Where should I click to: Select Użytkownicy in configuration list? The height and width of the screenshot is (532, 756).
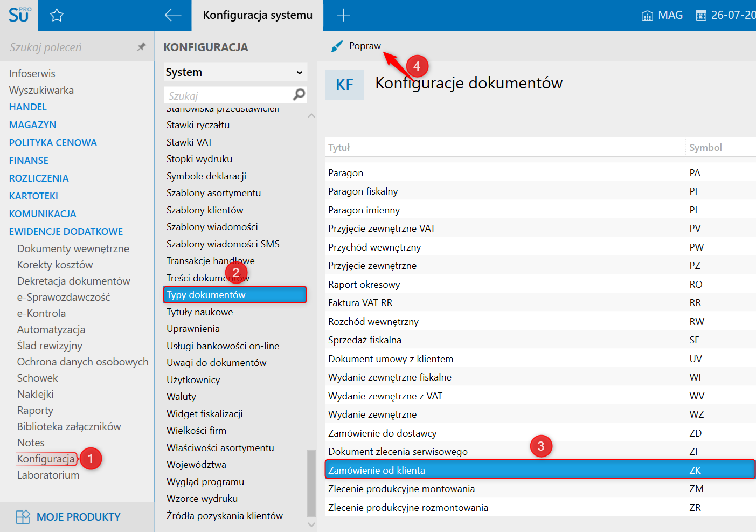point(193,380)
